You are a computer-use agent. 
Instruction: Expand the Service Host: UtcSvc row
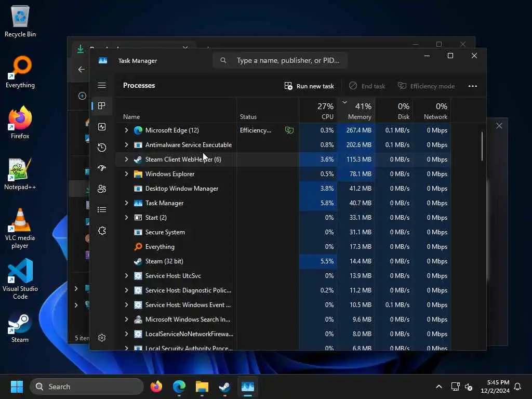(x=126, y=275)
